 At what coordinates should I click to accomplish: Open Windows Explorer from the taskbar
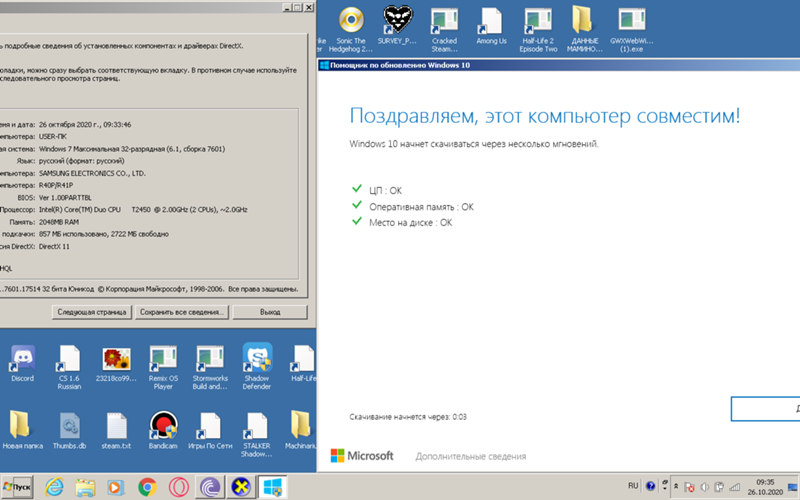pyautogui.click(x=85, y=487)
